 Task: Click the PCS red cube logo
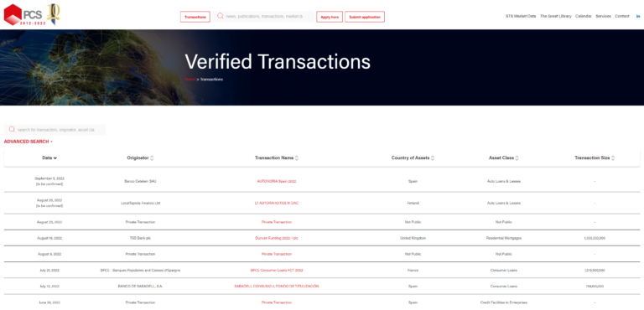coord(13,15)
